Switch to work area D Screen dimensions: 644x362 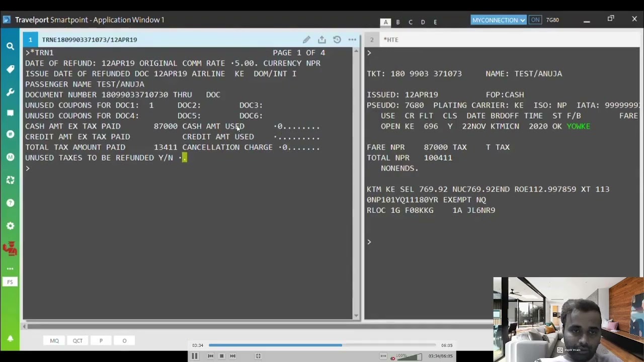[x=423, y=22]
